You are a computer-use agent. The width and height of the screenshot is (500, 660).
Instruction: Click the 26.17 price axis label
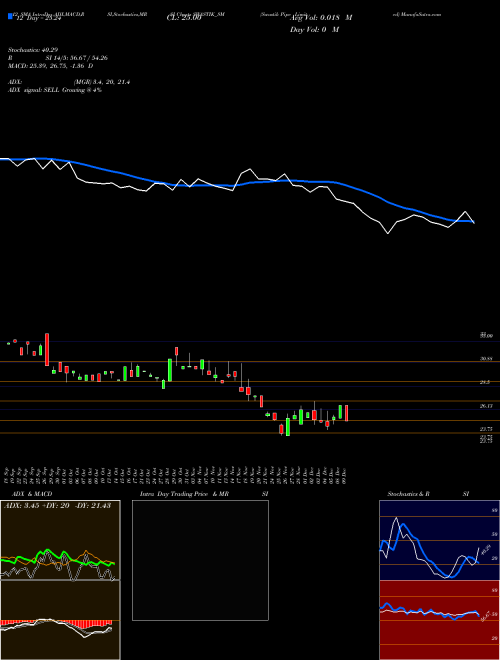[x=485, y=406]
